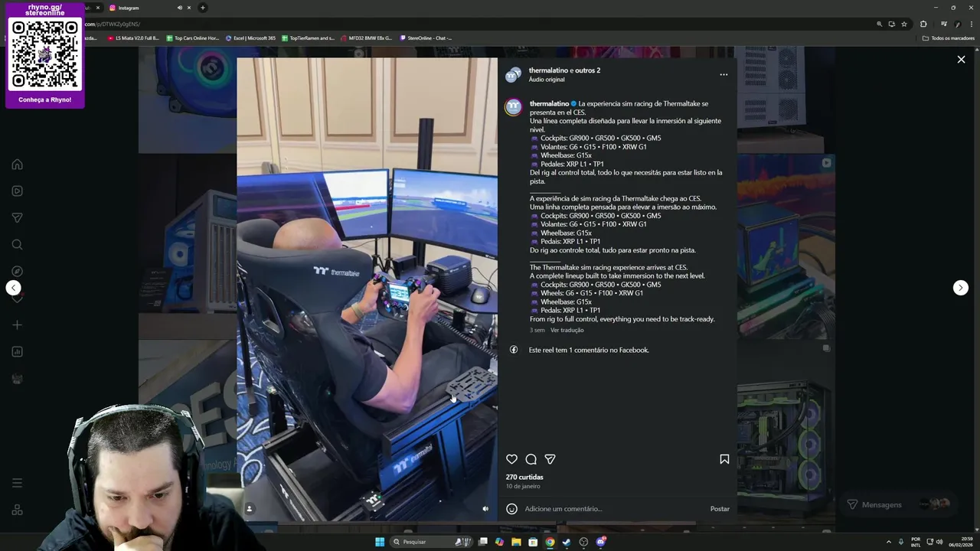Open the Windows Start menu
Image resolution: width=980 pixels, height=551 pixels.
pyautogui.click(x=379, y=542)
